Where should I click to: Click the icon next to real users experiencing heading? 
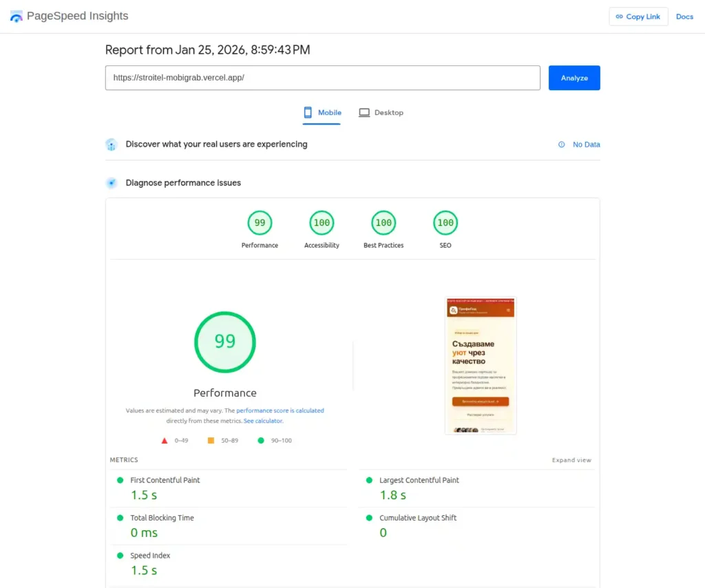coord(111,145)
